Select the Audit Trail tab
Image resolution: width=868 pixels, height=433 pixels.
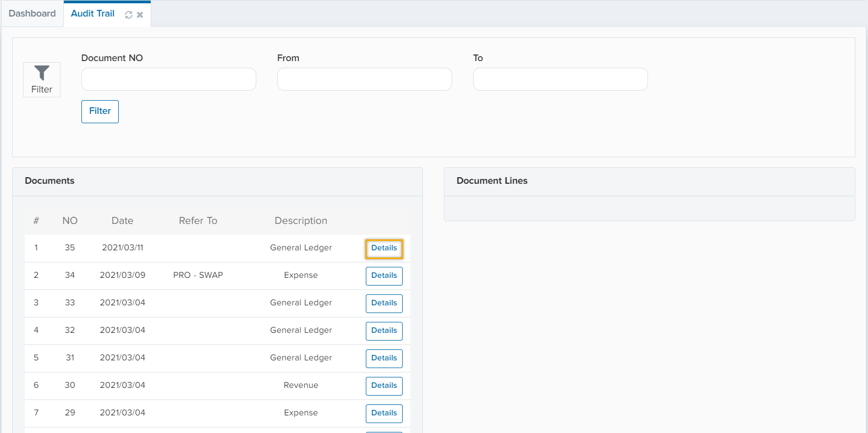pos(92,14)
